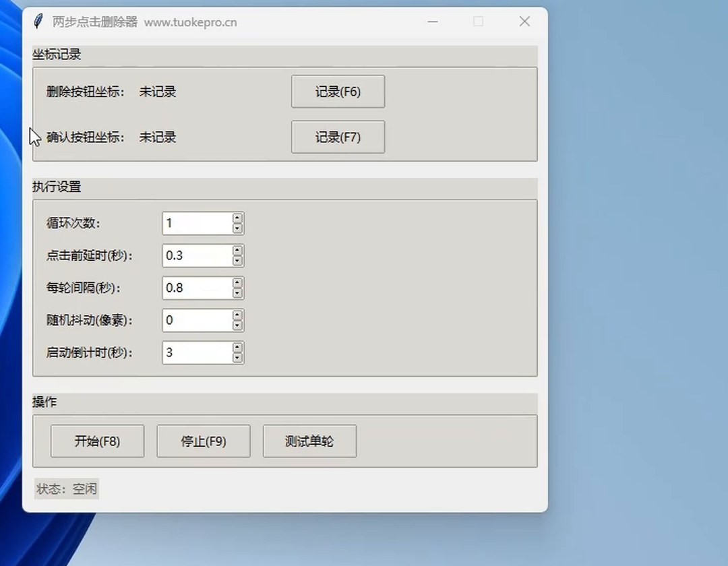Click the 启动倒计时(秒): label
This screenshot has width=728, height=566.
(x=89, y=352)
